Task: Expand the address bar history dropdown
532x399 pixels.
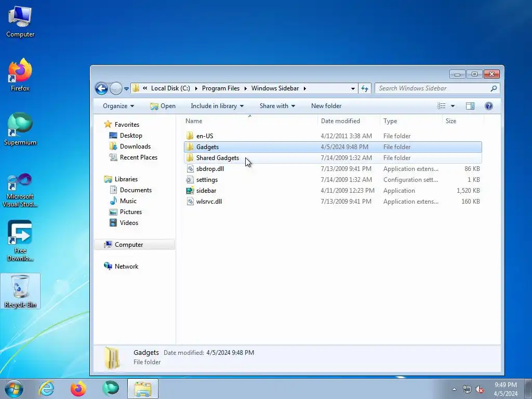Action: (x=353, y=88)
